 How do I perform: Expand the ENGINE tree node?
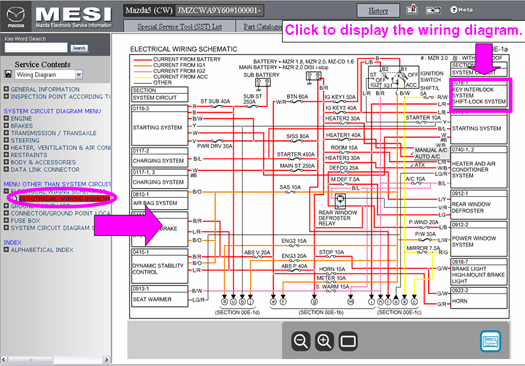[6, 118]
